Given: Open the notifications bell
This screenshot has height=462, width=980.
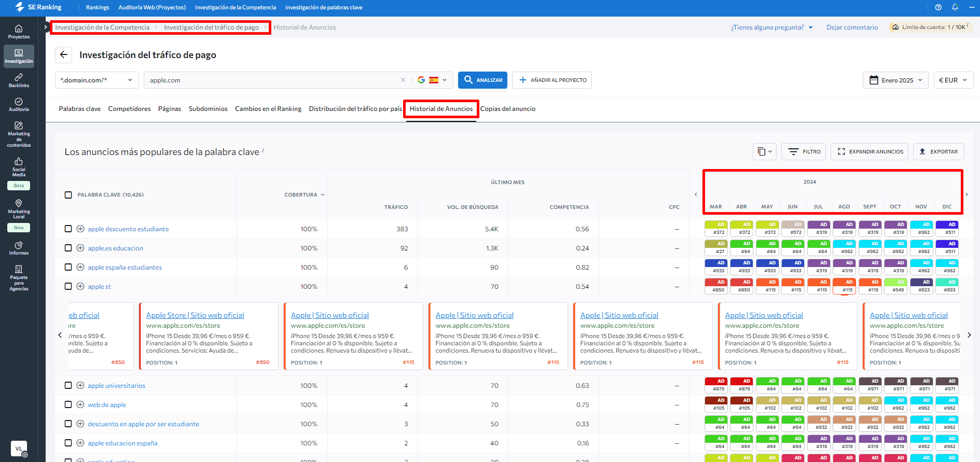Looking at the screenshot, I should click(x=955, y=7).
